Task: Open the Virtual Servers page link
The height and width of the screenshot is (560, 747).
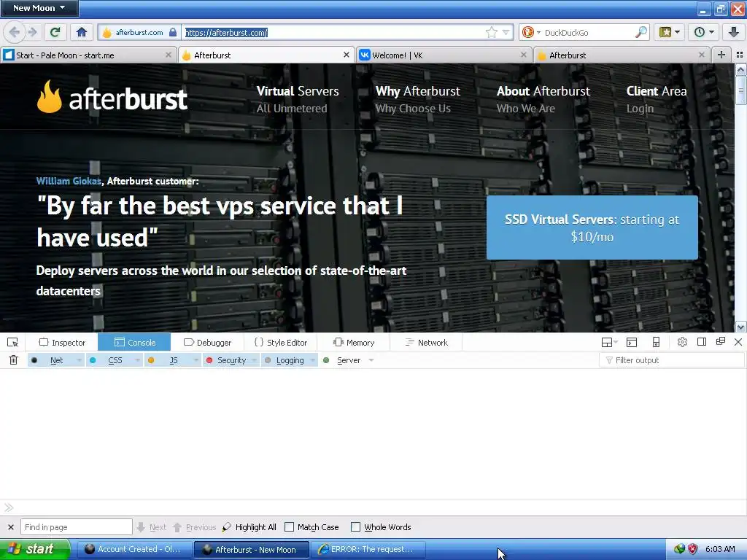Action: coord(298,99)
